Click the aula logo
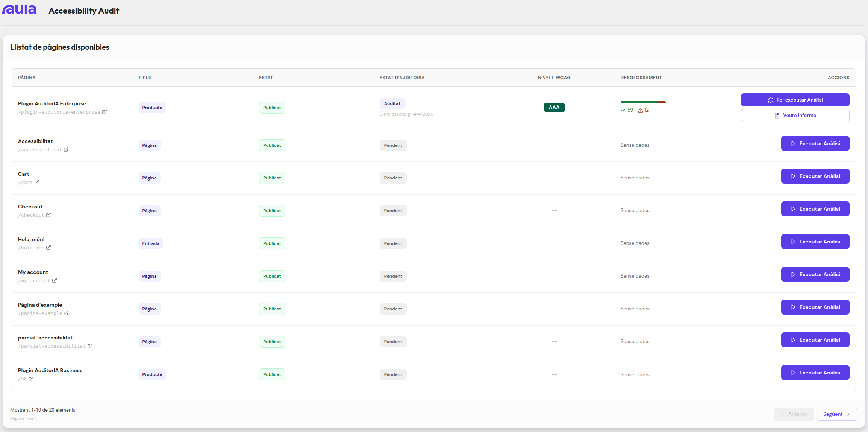 pos(19,10)
